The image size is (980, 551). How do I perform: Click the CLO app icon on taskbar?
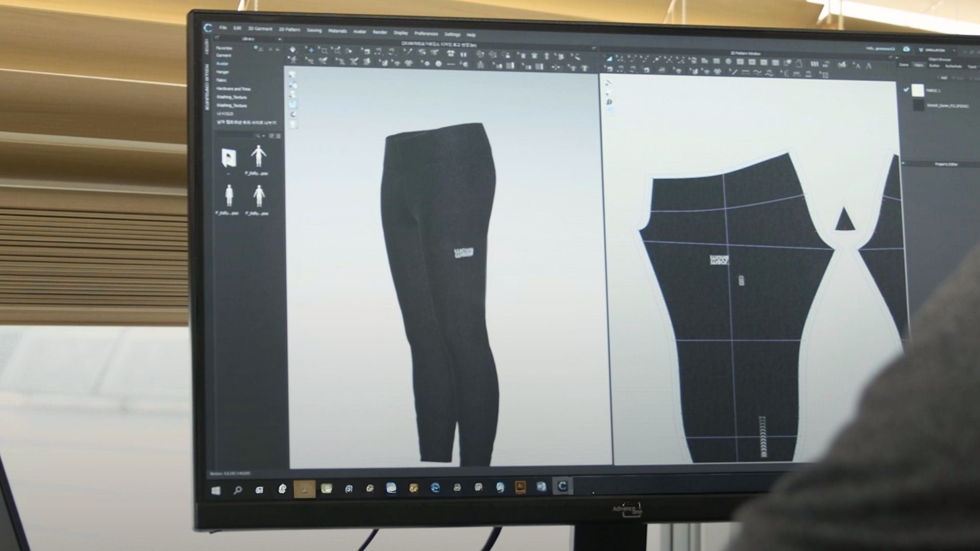pos(562,486)
